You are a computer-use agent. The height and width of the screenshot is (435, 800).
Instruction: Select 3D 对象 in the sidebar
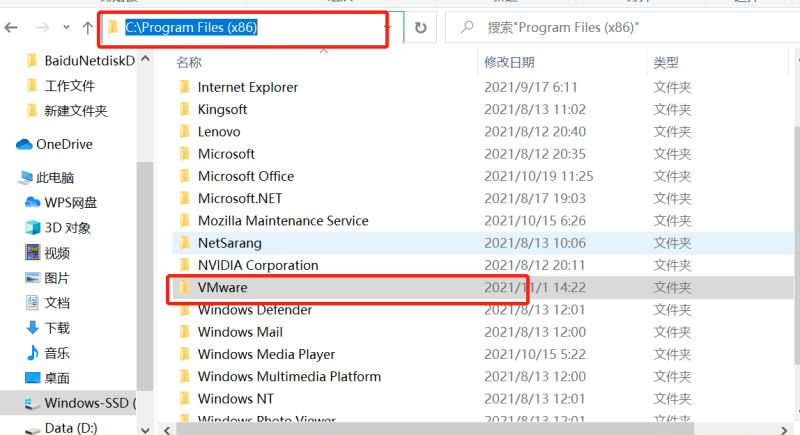click(x=67, y=227)
